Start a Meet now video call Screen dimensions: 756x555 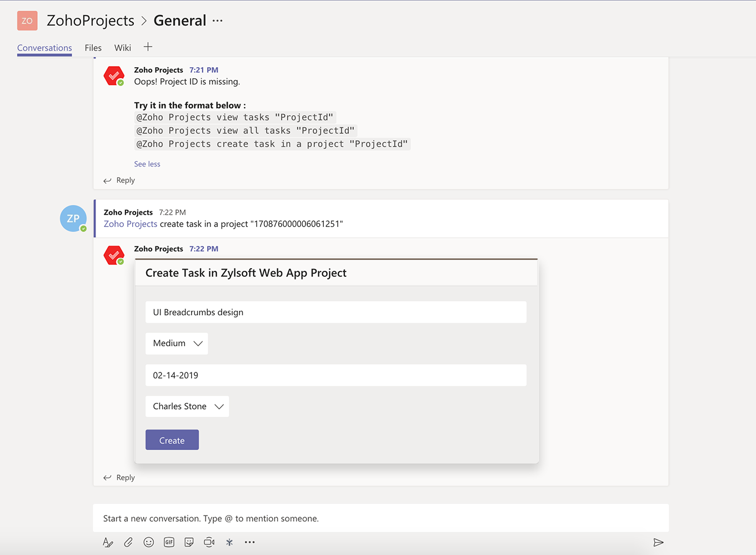(209, 542)
